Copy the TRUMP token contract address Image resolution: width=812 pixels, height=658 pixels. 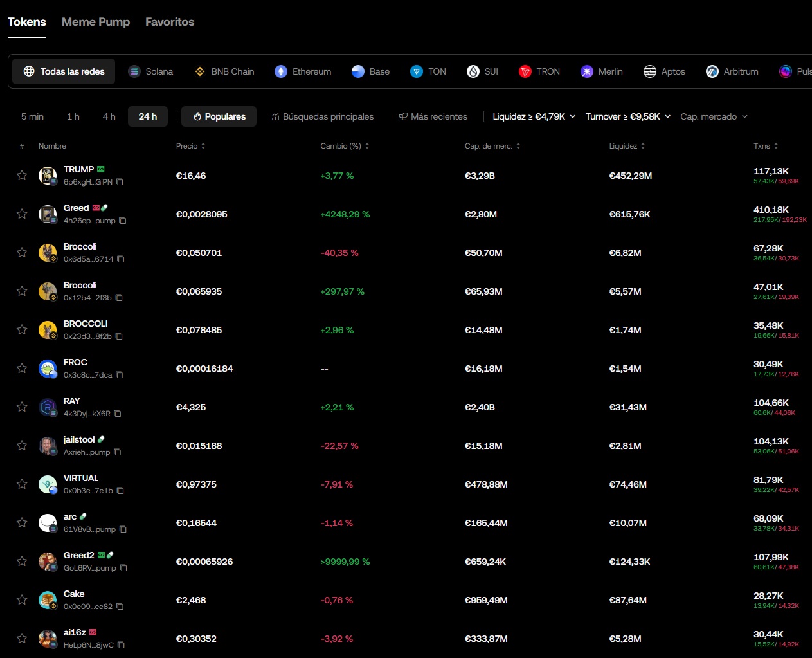coord(120,183)
